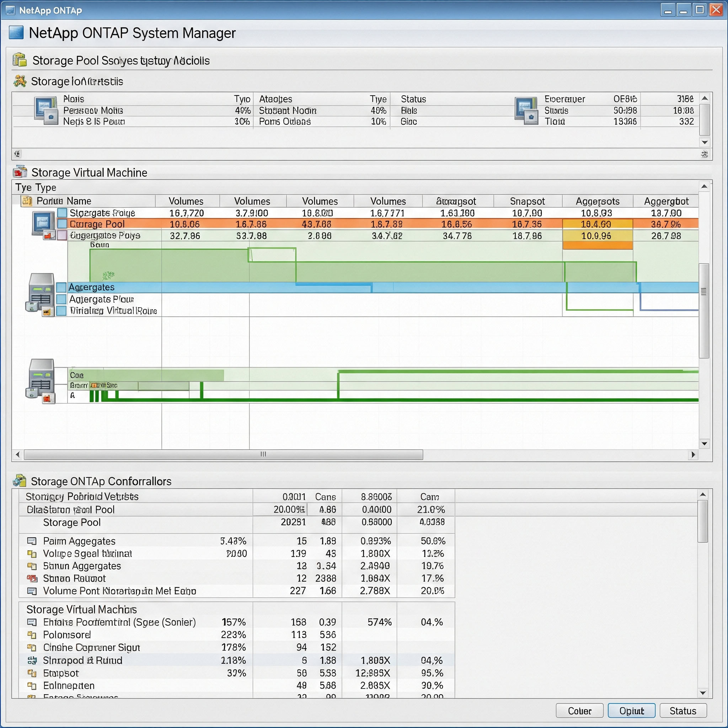Click the Aggergbot column header

pos(666,201)
